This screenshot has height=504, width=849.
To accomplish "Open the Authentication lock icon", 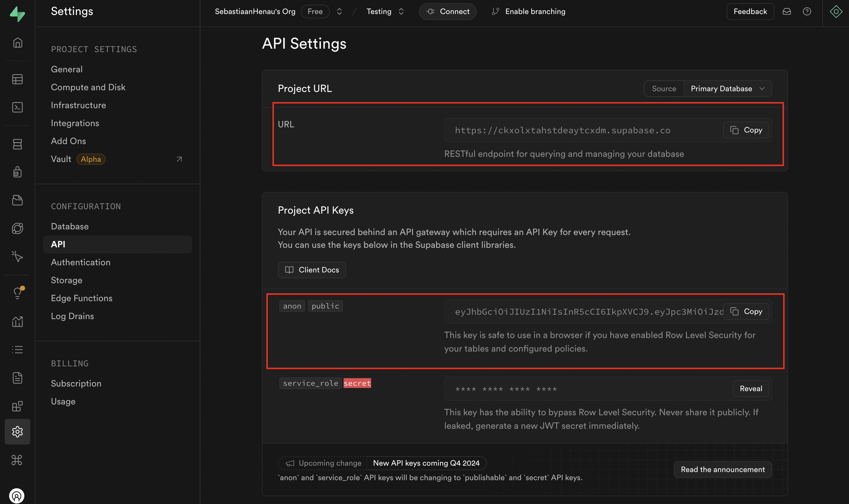I will point(17,172).
